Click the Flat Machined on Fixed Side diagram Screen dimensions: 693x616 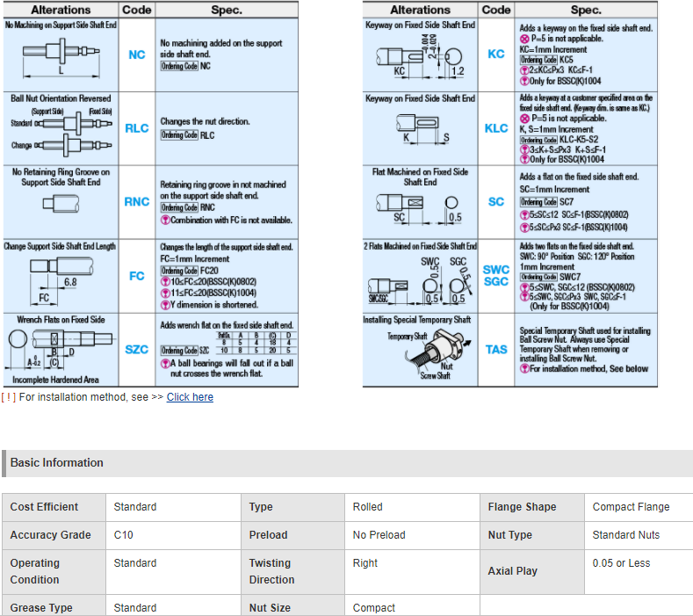point(420,209)
